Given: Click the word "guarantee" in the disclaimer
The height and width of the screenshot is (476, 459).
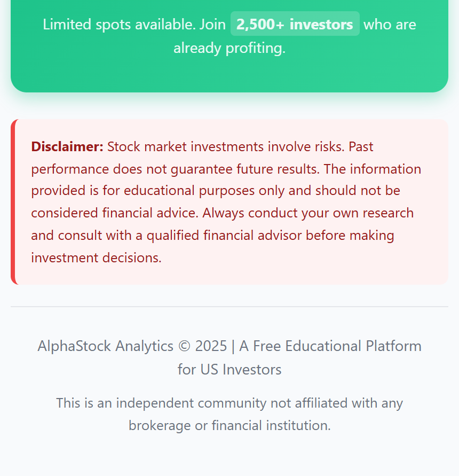Looking at the screenshot, I should coord(203,169).
